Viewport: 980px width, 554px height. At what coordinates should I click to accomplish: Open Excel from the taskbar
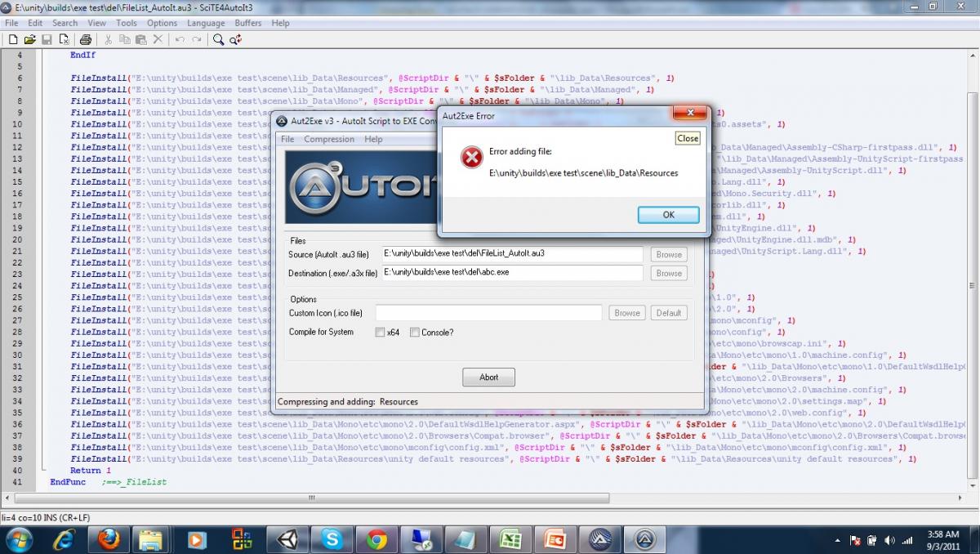(x=510, y=538)
